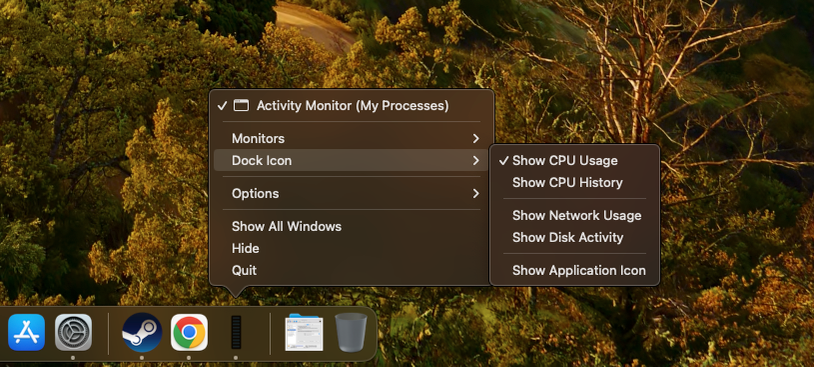Expand the Options submenu
814x367 pixels.
[351, 194]
